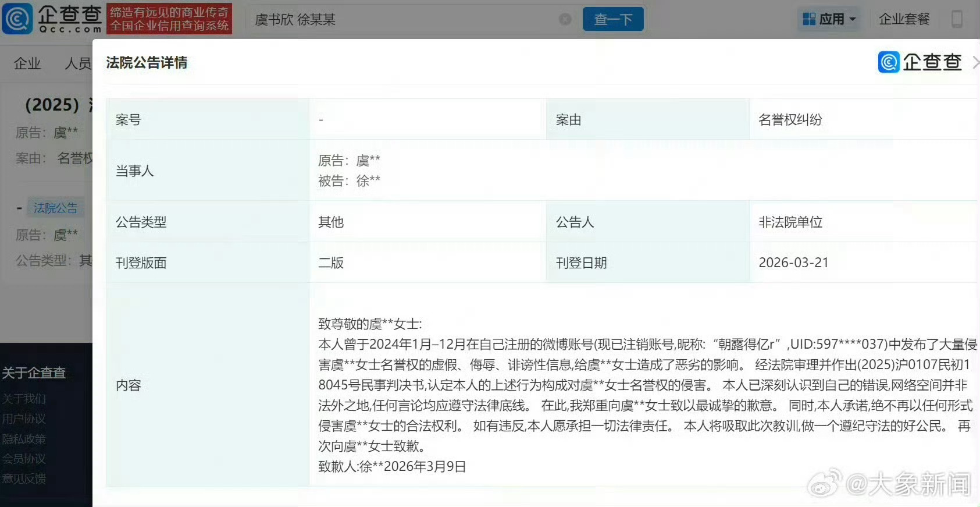Select the publish date 2026-03-21
Image resolution: width=980 pixels, height=507 pixels.
793,263
